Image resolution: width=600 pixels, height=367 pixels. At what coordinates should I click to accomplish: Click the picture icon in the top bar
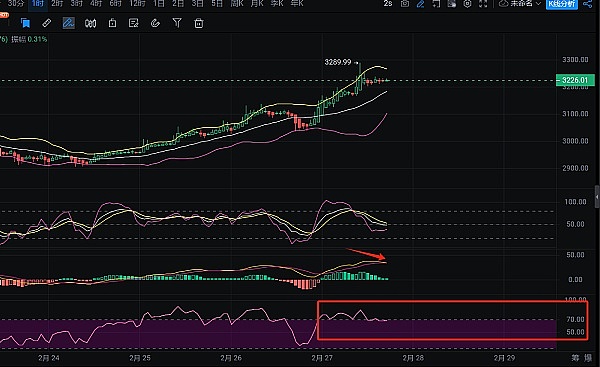[x=452, y=3]
